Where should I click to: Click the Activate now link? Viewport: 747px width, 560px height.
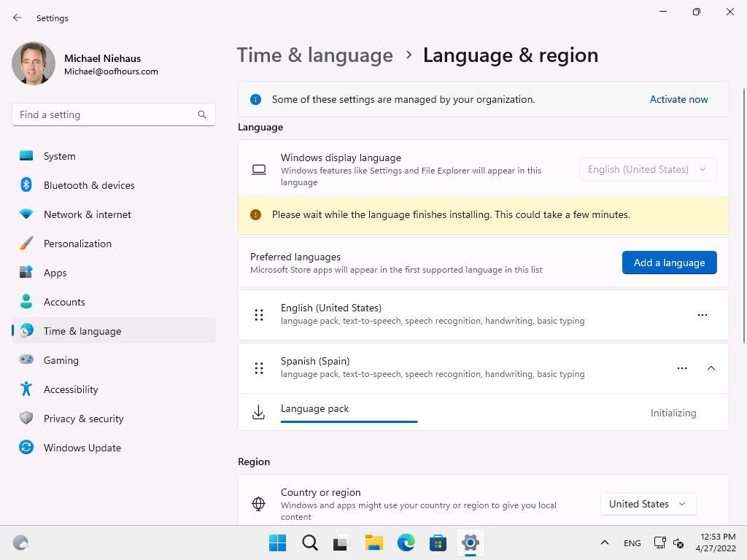coord(678,98)
